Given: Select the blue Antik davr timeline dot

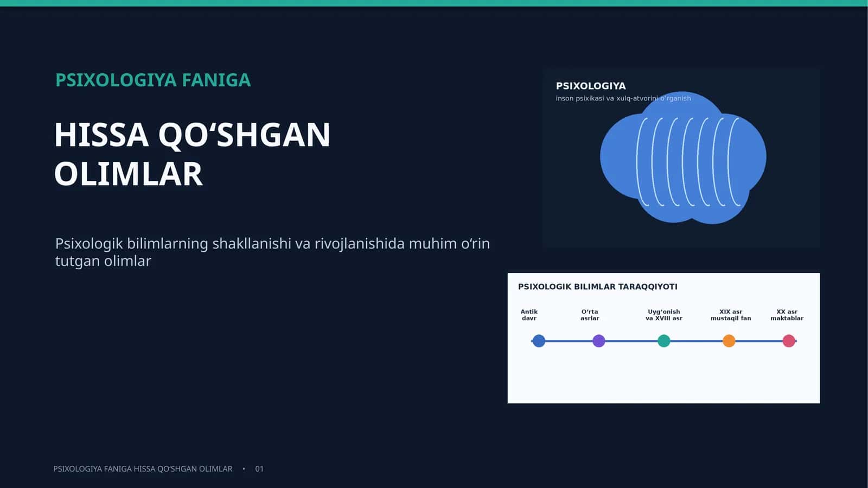Looking at the screenshot, I should pyautogui.click(x=539, y=341).
